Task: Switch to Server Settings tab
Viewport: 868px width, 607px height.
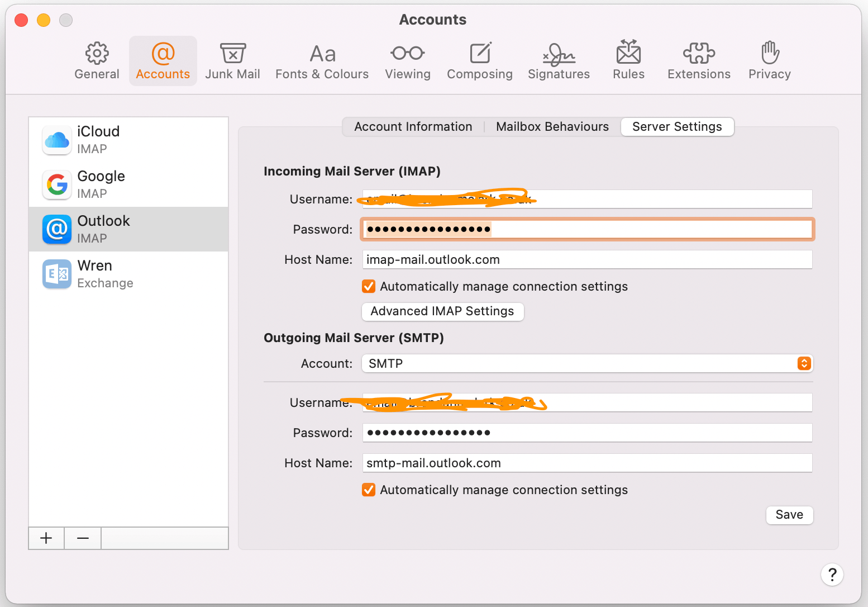Action: tap(677, 127)
